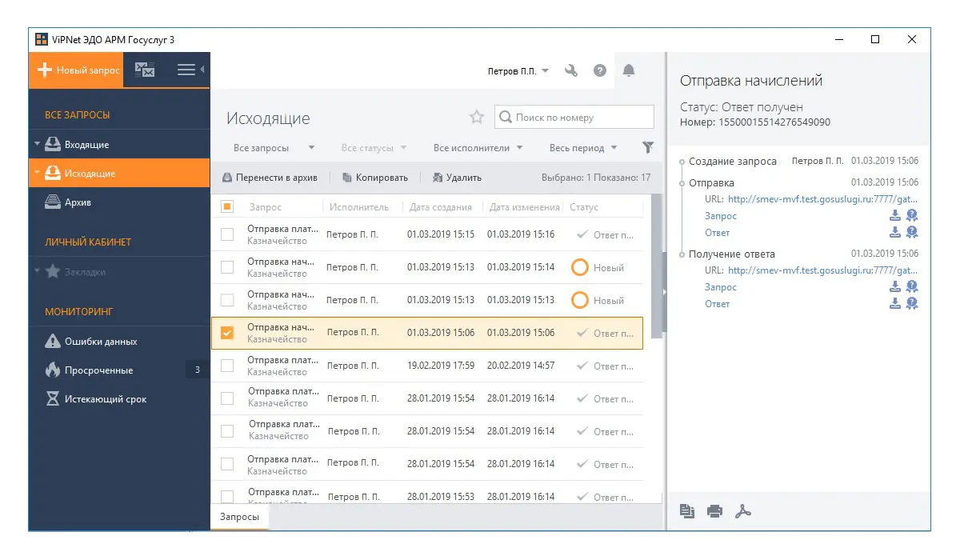Open Закладки in the sidebar

(x=119, y=272)
